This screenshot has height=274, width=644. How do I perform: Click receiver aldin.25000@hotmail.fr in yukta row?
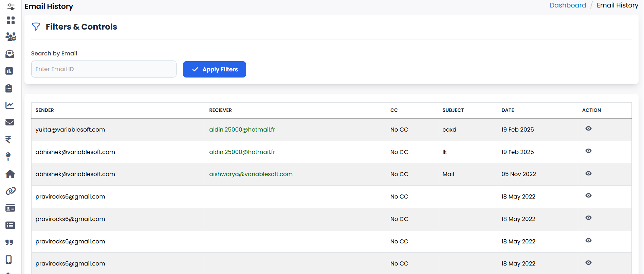242,130
